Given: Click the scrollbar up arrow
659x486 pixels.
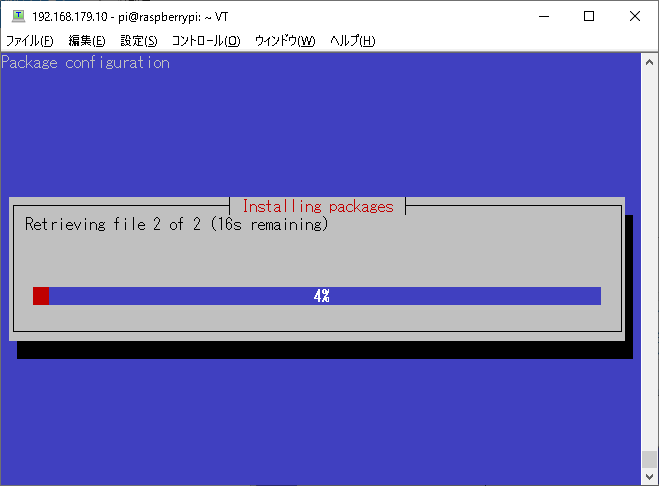Looking at the screenshot, I should point(649,62).
